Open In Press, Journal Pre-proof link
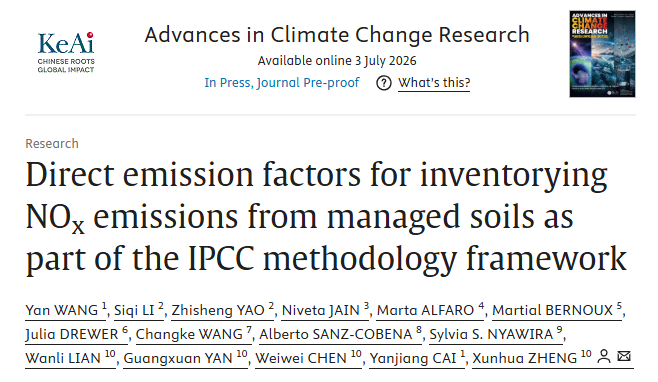 point(282,83)
